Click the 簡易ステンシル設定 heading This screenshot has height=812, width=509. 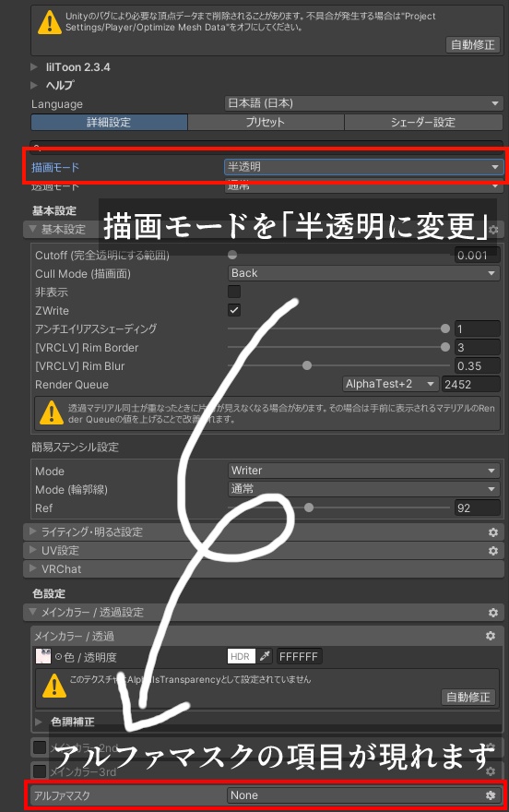coord(75,447)
